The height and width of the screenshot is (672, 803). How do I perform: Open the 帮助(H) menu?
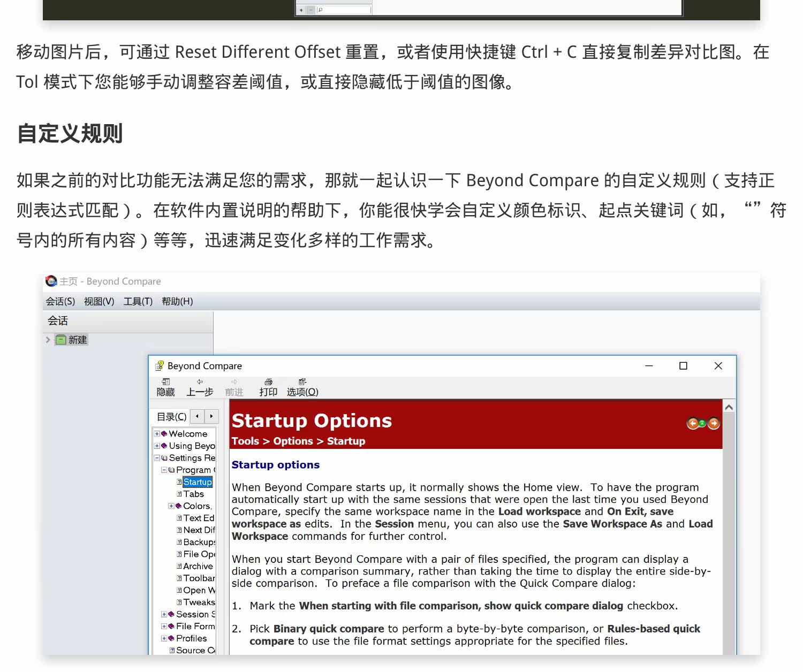click(x=177, y=301)
